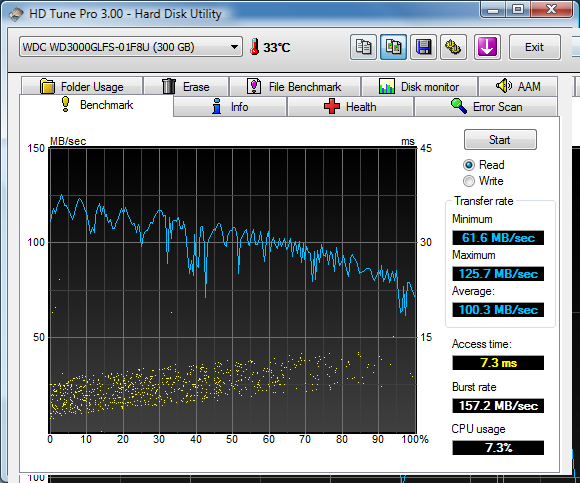Image resolution: width=580 pixels, height=483 pixels.
Task: Open the Info tab
Action: click(x=230, y=107)
